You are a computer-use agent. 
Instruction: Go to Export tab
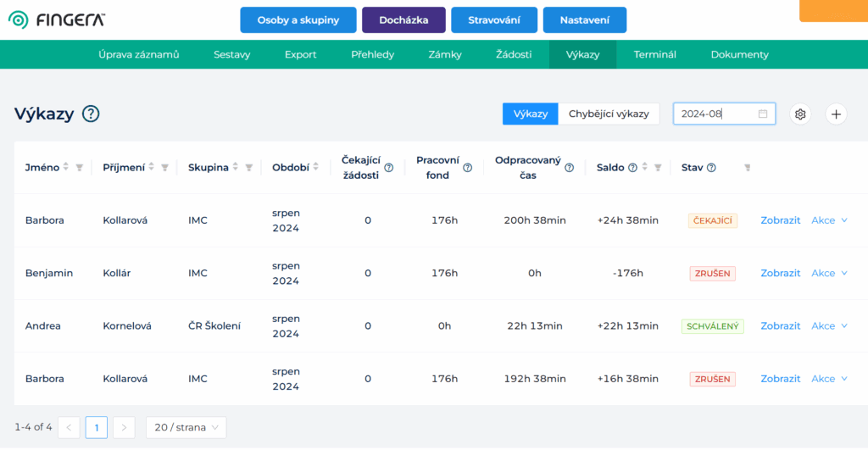click(301, 54)
